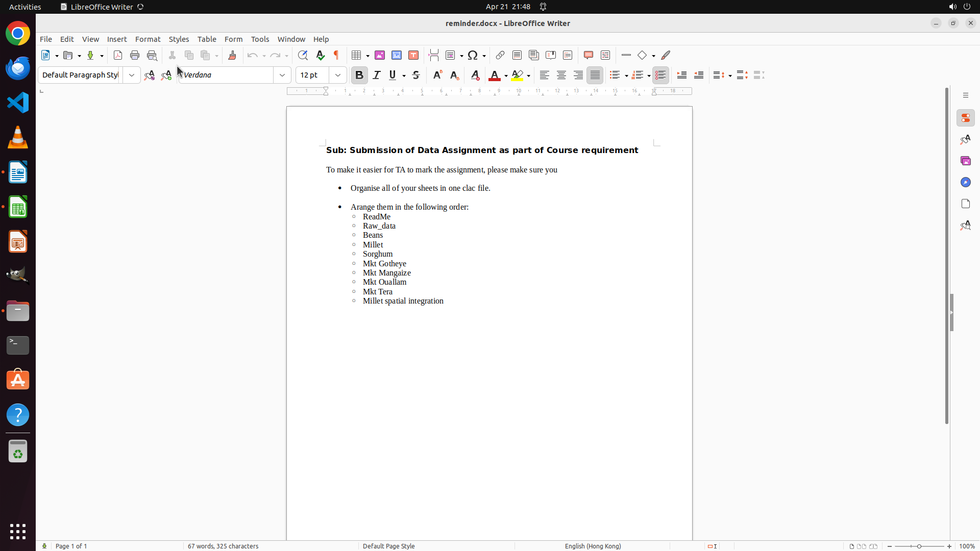Open sidebar Gallery panel
The image size is (980, 551).
point(965,161)
